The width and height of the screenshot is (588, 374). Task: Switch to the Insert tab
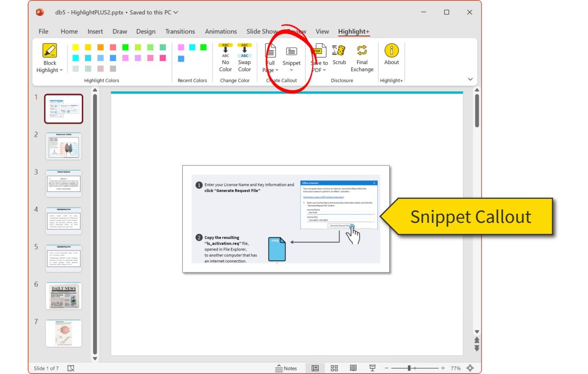[95, 32]
